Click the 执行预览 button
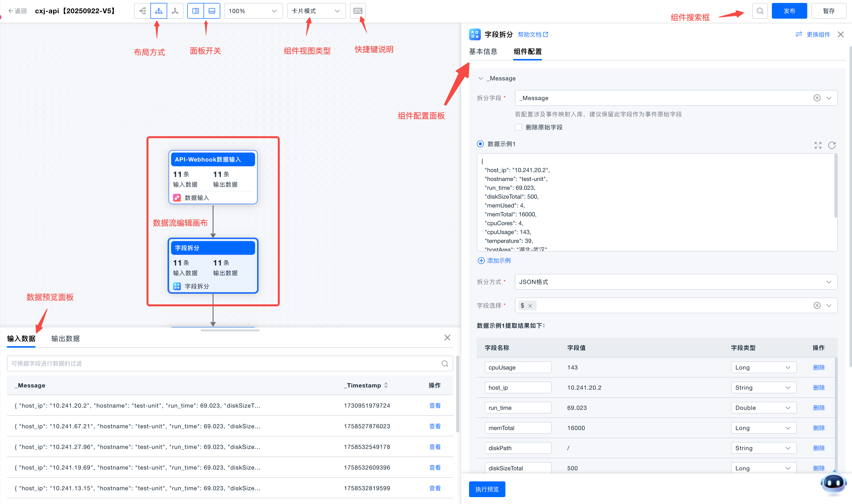 (487, 489)
